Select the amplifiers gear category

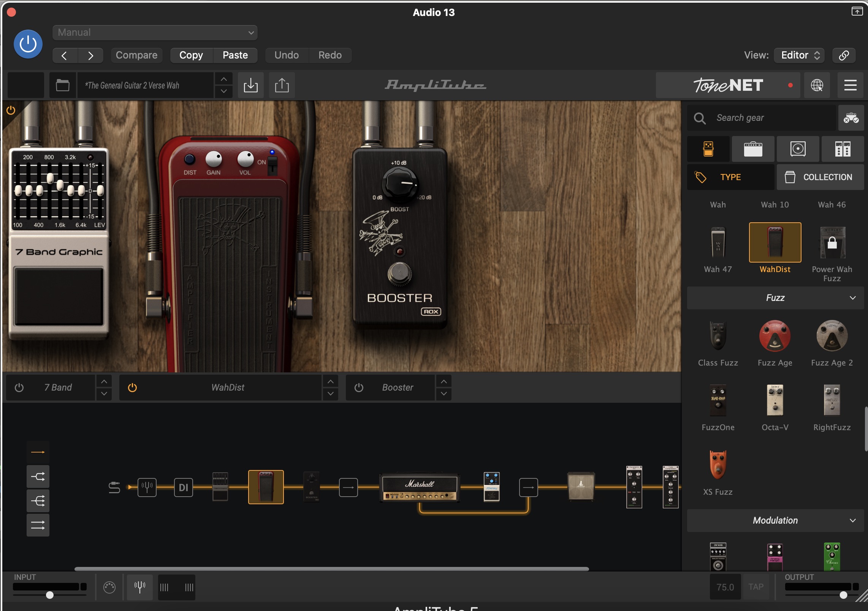point(753,149)
